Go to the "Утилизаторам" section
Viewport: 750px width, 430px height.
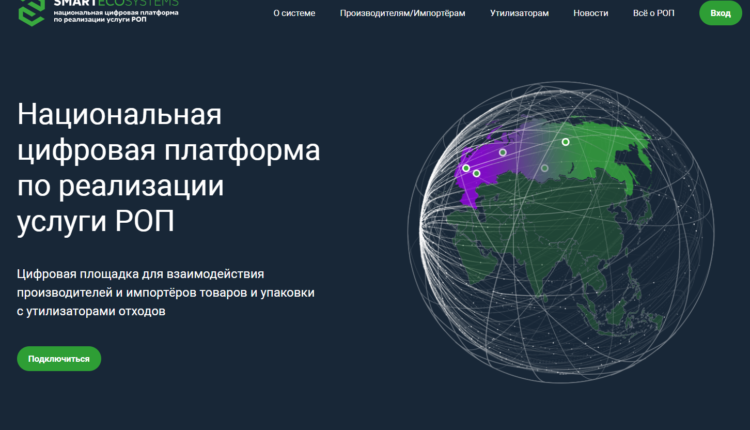(519, 13)
